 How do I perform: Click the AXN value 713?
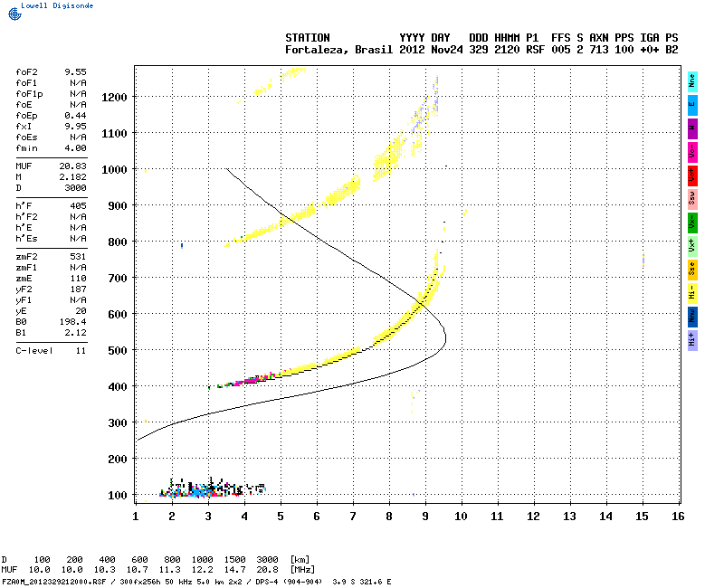point(599,50)
